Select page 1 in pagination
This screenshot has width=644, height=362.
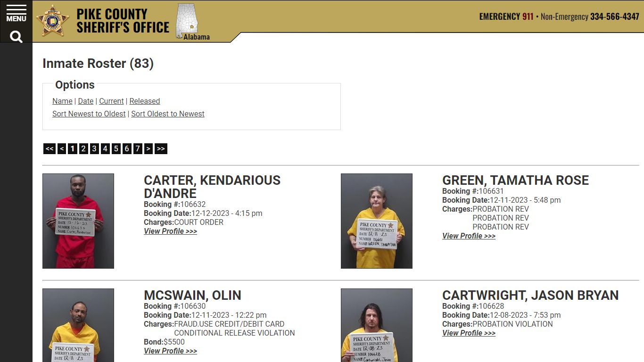coord(72,149)
